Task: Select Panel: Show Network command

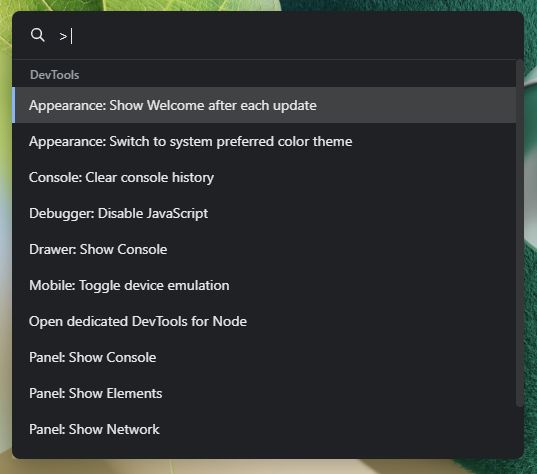Action: pyautogui.click(x=264, y=429)
